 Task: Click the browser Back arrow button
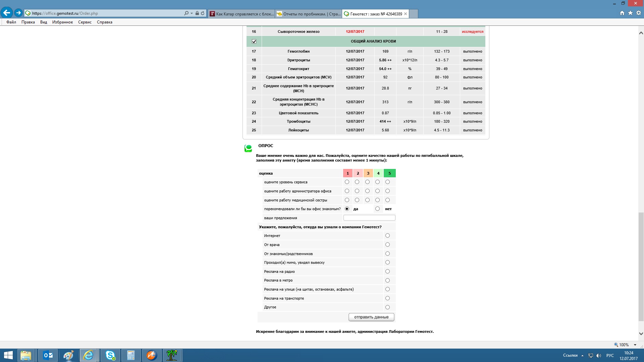pyautogui.click(x=7, y=13)
